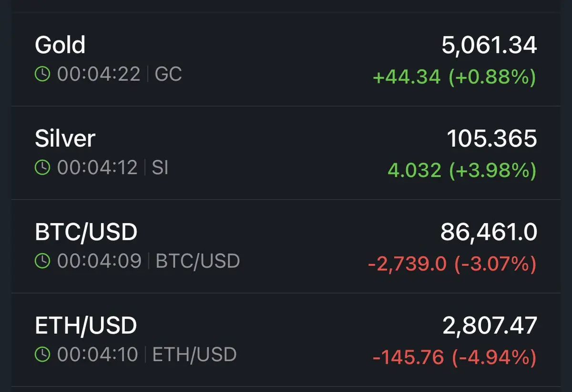Click the clock icon under Silver
572x392 pixels.
point(42,167)
